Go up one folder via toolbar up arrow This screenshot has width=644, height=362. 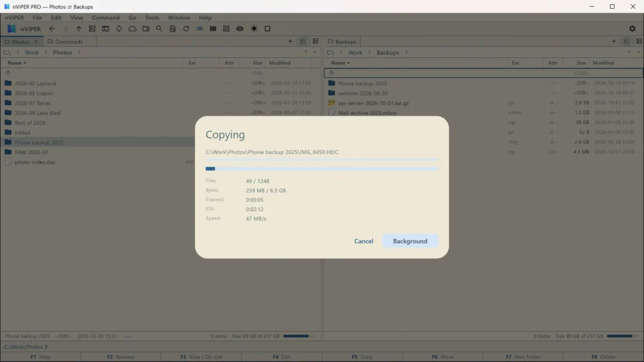pyautogui.click(x=79, y=29)
